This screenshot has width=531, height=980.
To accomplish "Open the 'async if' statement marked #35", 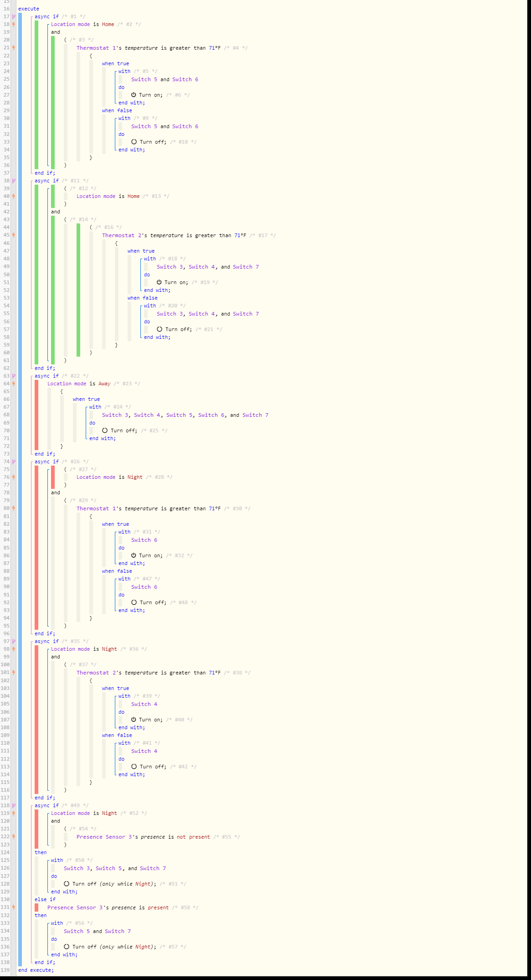I will click(46, 641).
